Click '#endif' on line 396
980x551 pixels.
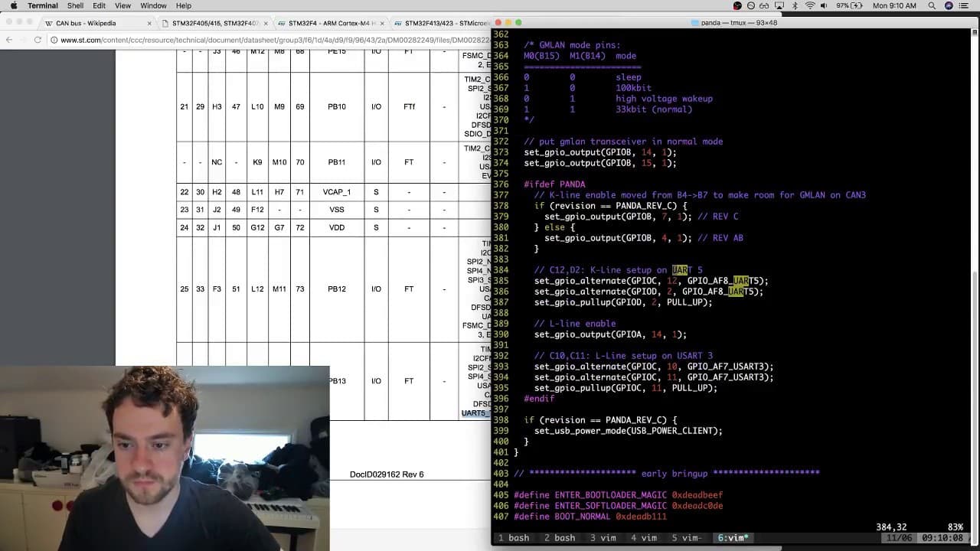point(539,399)
